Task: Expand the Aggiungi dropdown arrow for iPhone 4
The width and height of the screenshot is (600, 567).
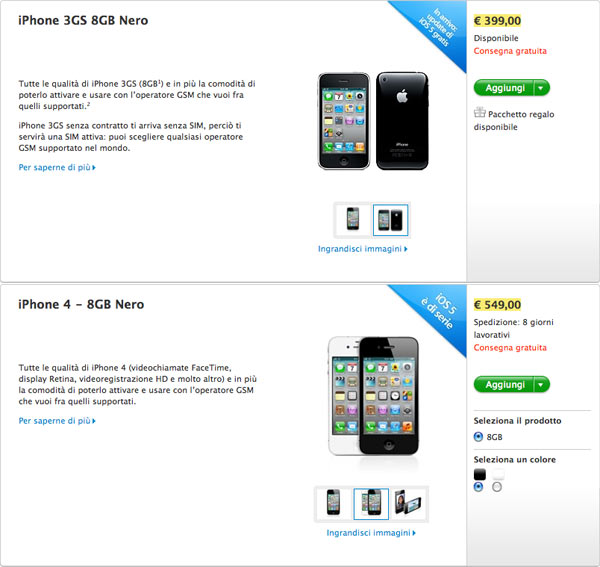Action: coord(541,385)
